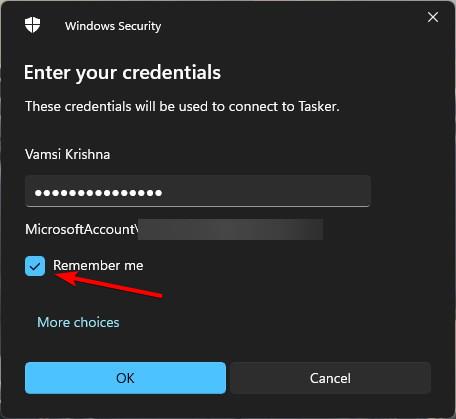Click the "Remember me" label text
The width and height of the screenshot is (456, 419).
click(98, 265)
